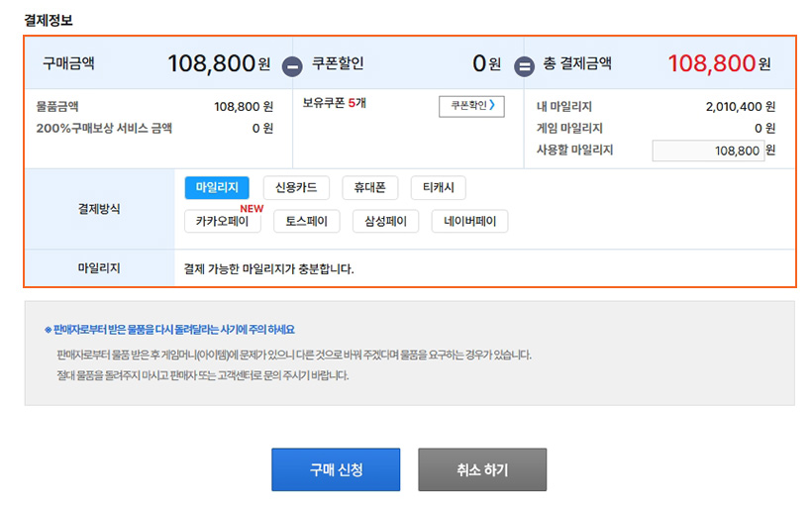Choose 네이버페이 payment option

(469, 221)
